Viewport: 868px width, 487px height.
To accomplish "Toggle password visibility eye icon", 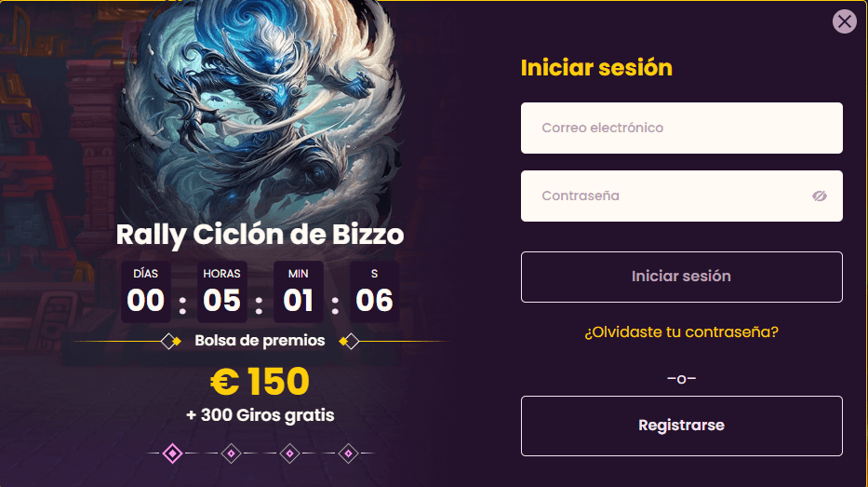I will (820, 196).
